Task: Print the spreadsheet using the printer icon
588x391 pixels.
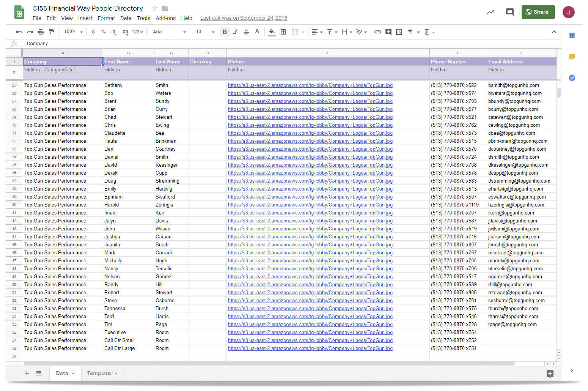Action: click(x=41, y=32)
